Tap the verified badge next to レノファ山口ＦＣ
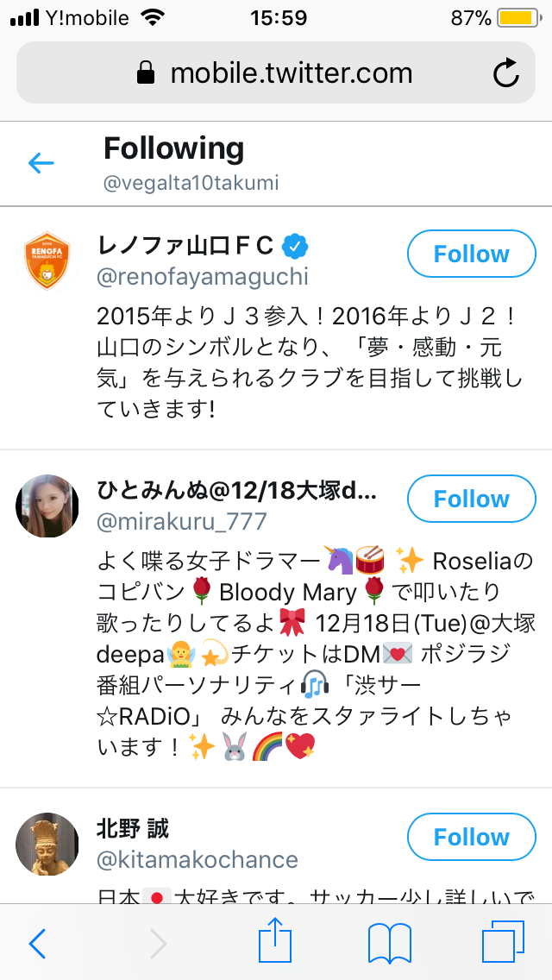Image resolution: width=552 pixels, height=980 pixels. pyautogui.click(x=296, y=247)
